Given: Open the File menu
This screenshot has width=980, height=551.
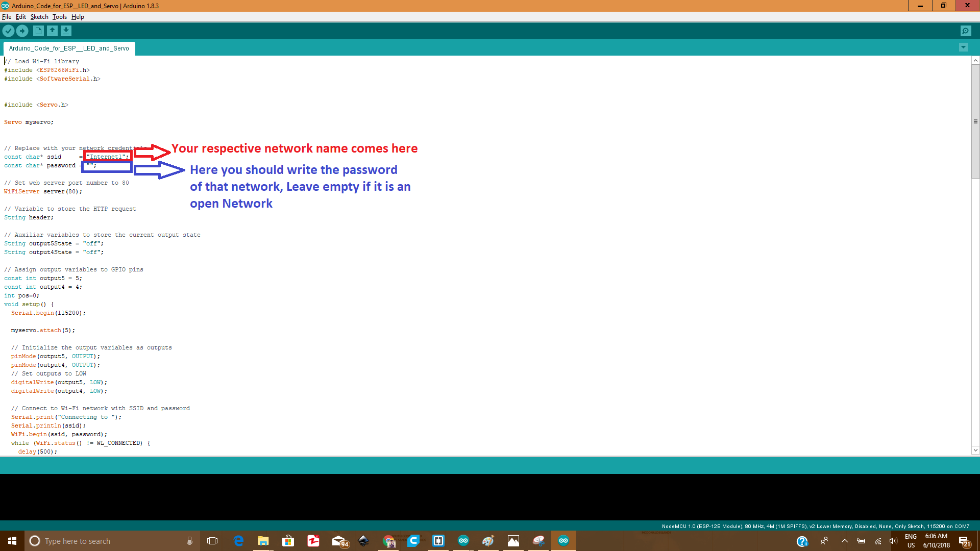Looking at the screenshot, I should pyautogui.click(x=7, y=17).
